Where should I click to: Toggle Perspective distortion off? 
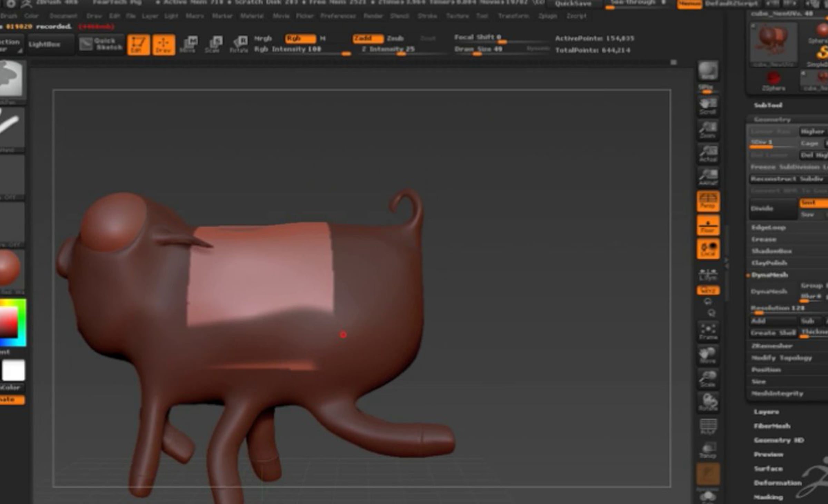[708, 201]
